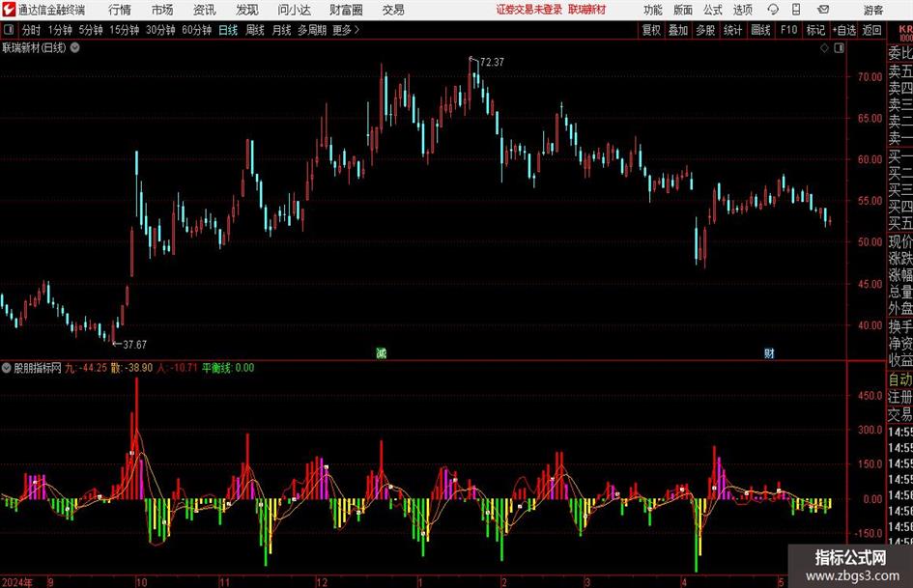Click the 复权 button
913x588 pixels.
651,30
